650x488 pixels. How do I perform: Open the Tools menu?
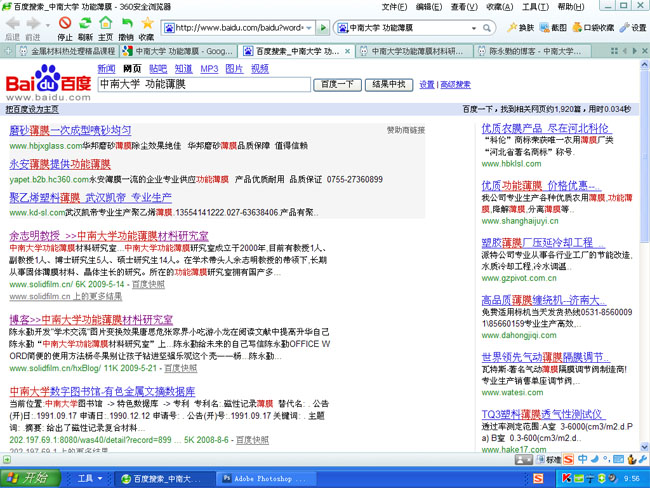coord(535,7)
